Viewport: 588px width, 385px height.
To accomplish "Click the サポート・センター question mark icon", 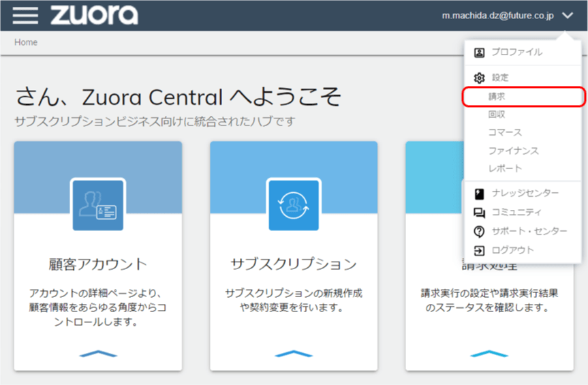I will [x=479, y=232].
